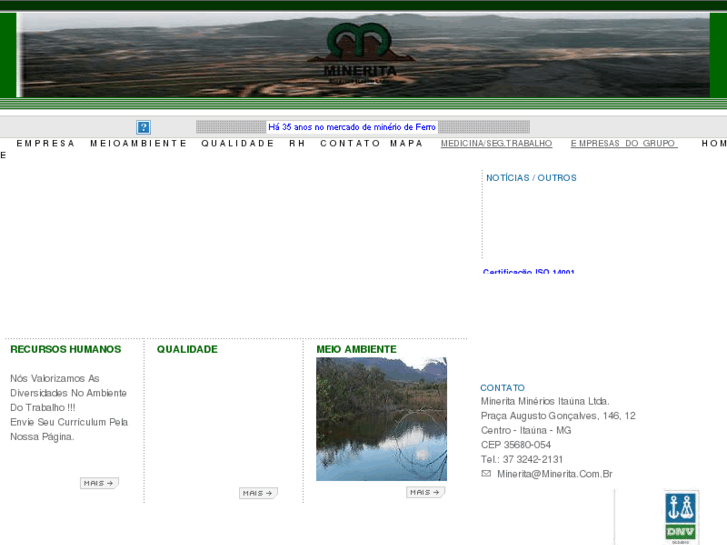The width and height of the screenshot is (727, 545).
Task: Click the lake photo under Meio Ambiente
Action: point(381,419)
